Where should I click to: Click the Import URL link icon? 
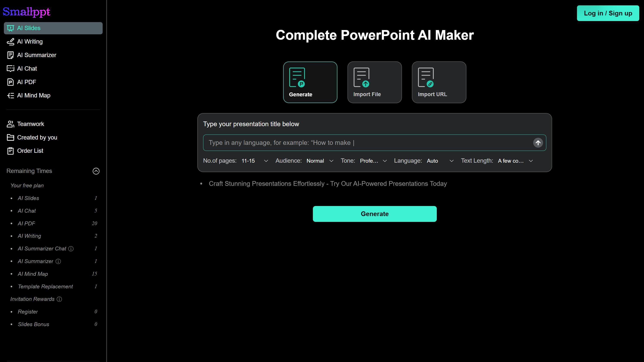pos(426,77)
